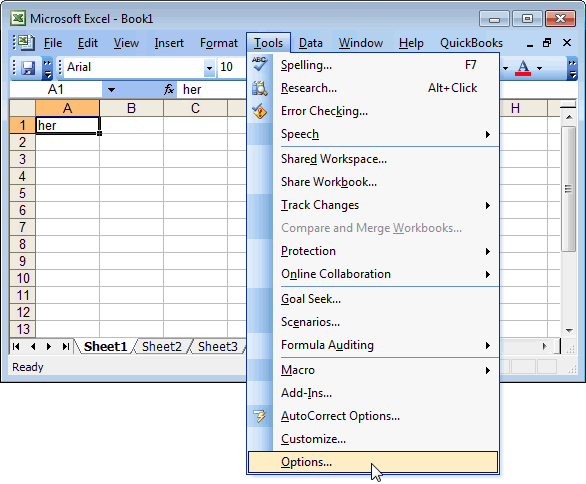Click the horizontal scrollbar right arrow
The height and width of the screenshot is (484, 586).
tap(544, 346)
